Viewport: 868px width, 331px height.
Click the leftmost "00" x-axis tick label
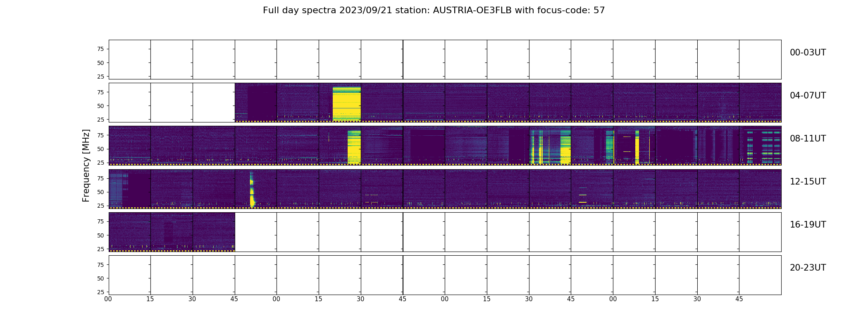(x=108, y=299)
